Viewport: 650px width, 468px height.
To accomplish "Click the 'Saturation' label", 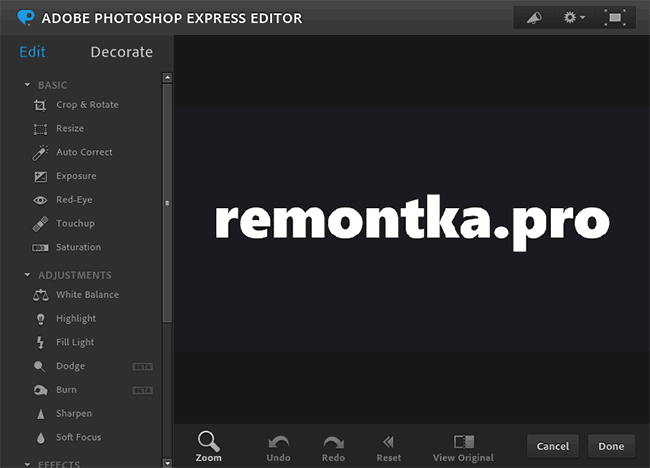I will click(x=78, y=247).
